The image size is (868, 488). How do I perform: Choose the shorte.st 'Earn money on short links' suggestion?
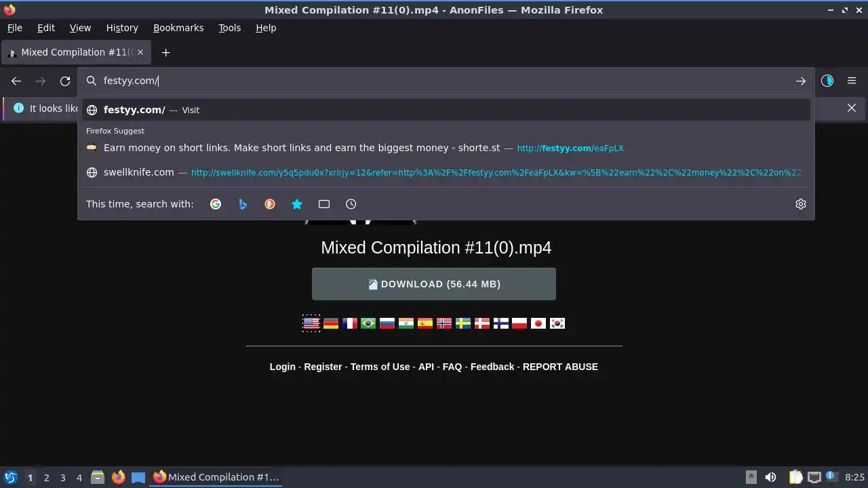(x=446, y=148)
